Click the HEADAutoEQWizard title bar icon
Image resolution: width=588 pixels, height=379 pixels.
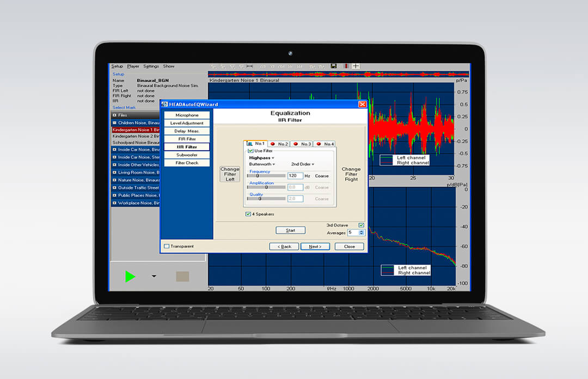click(164, 104)
